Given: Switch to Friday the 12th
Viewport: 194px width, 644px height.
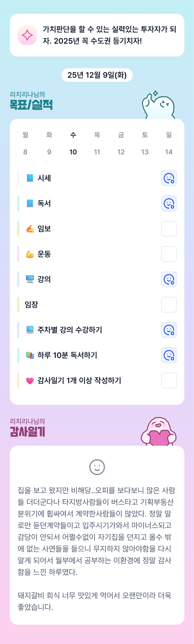Looking at the screenshot, I should point(121,152).
